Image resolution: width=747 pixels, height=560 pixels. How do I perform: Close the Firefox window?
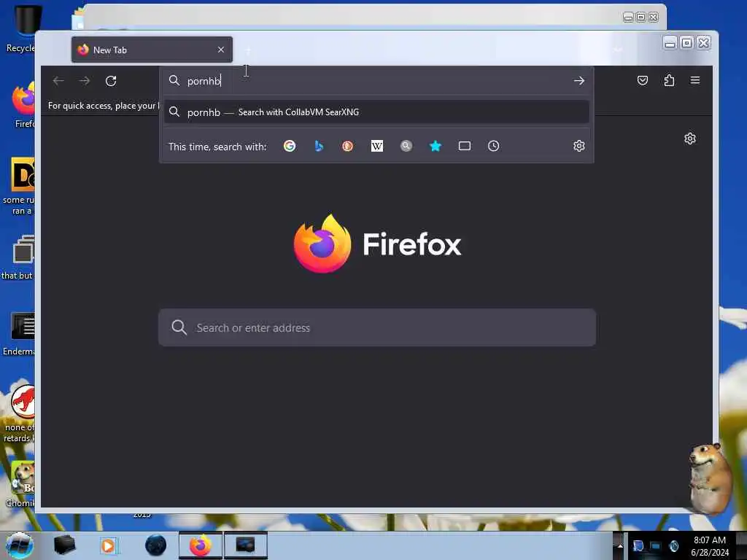click(704, 43)
